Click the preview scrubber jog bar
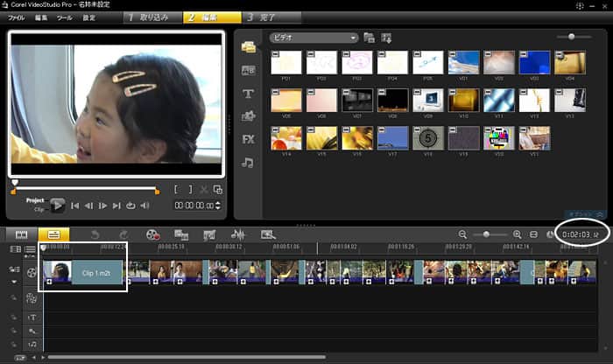The height and width of the screenshot is (364, 613). pos(85,188)
